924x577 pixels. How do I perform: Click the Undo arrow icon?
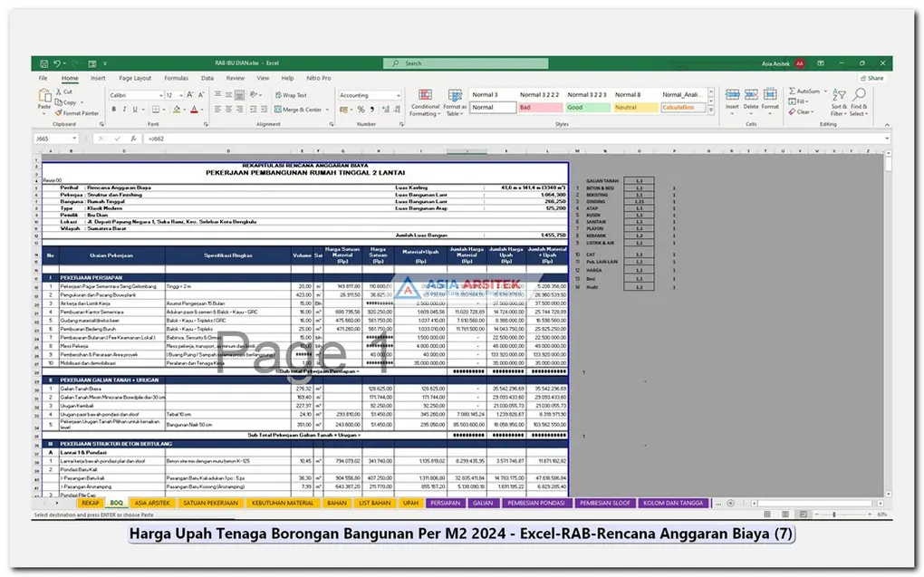(x=57, y=63)
